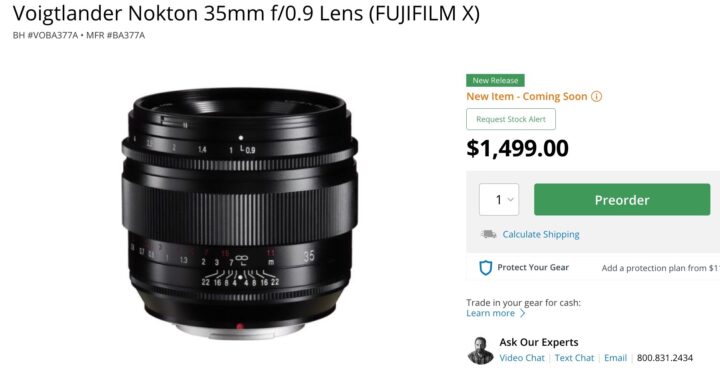The height and width of the screenshot is (387, 720).
Task: Click the Voigtlander Nokton product title
Action: [246, 14]
